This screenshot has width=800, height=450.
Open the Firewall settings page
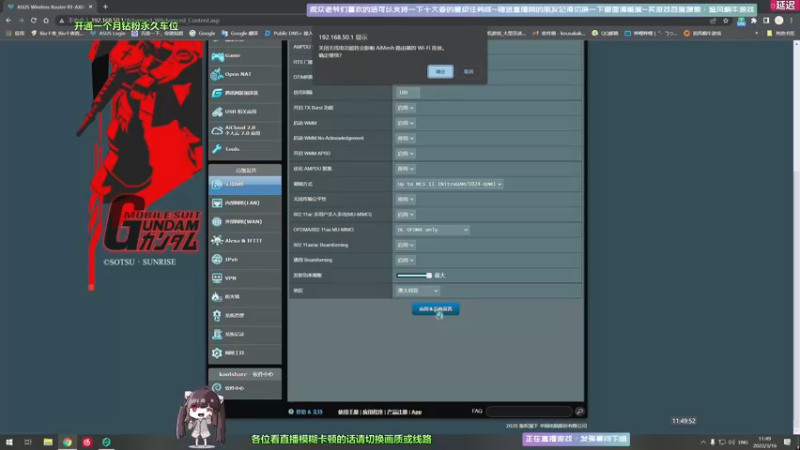tap(245, 296)
